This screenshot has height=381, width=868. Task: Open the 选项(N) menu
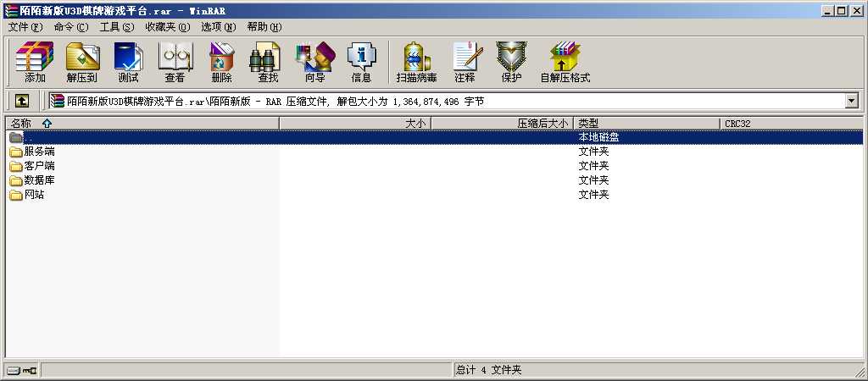tap(219, 27)
